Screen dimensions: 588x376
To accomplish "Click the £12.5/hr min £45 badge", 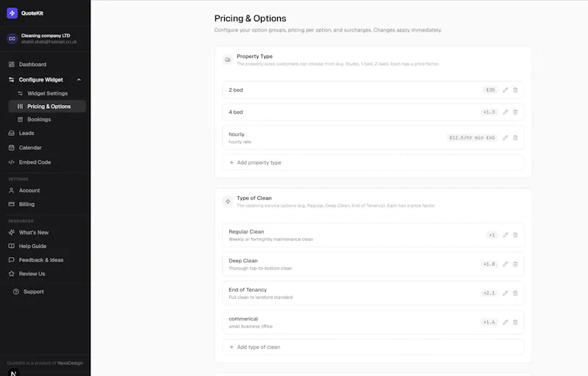I will (x=472, y=138).
